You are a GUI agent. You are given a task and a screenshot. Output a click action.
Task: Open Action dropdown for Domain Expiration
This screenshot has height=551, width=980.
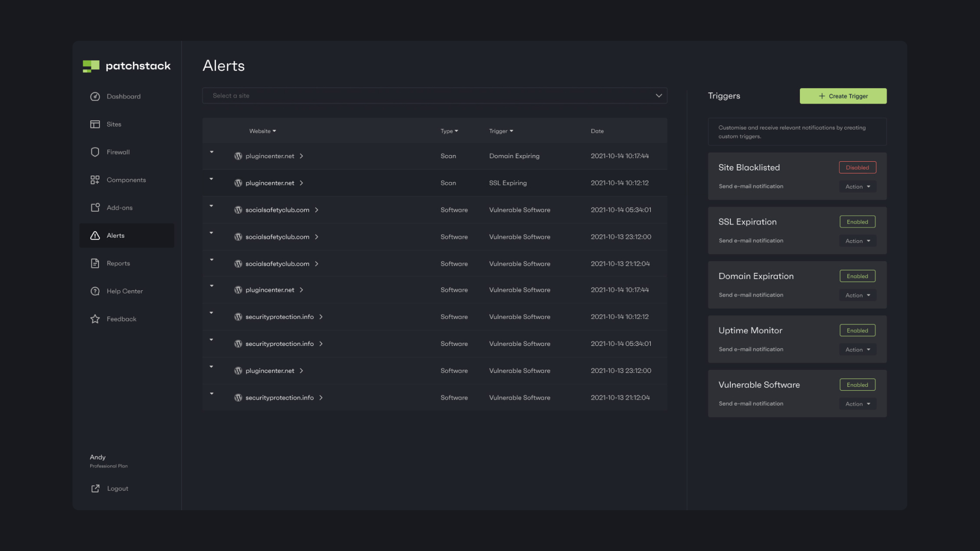(857, 295)
